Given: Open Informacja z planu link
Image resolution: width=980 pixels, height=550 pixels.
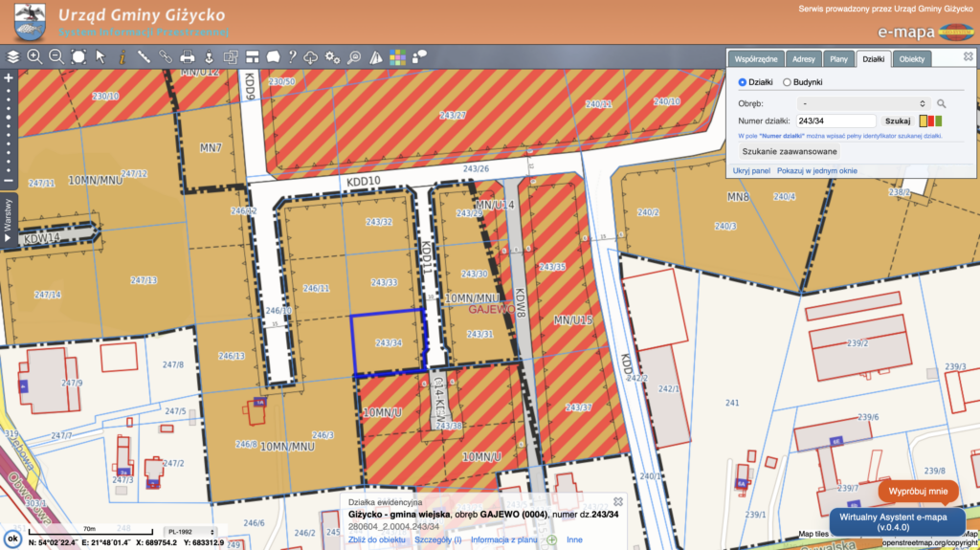Looking at the screenshot, I should tap(503, 540).
